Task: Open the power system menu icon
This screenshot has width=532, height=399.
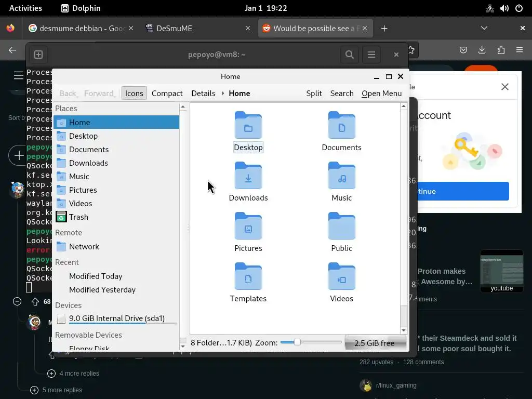Action: pyautogui.click(x=519, y=8)
